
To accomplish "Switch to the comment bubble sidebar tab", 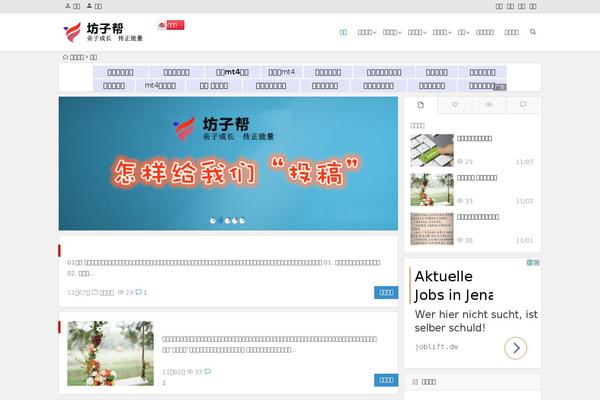I will point(523,104).
